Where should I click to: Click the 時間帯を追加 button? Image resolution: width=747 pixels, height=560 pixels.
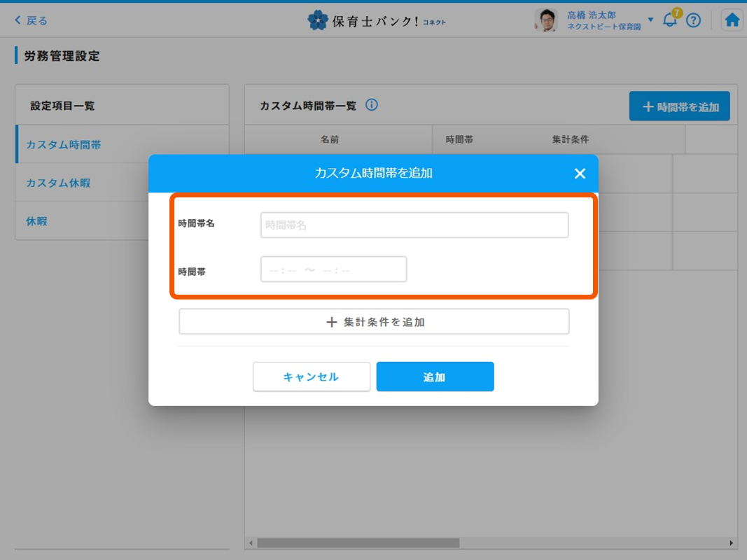[679, 106]
